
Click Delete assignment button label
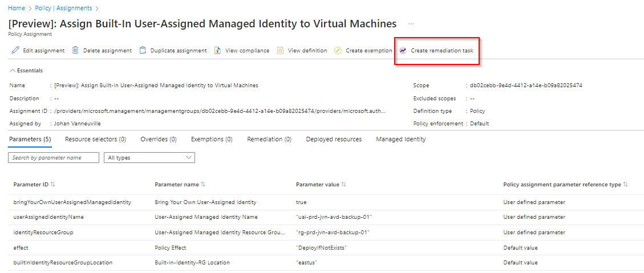[108, 51]
